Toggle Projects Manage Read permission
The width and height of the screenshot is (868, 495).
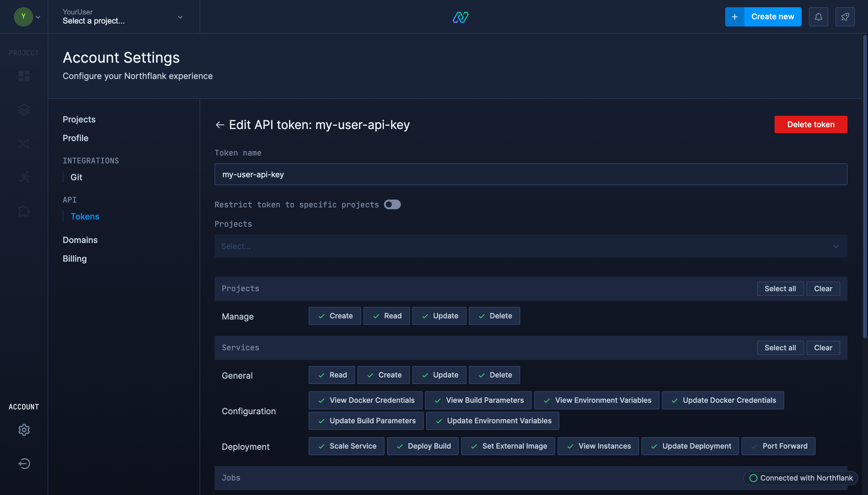(x=386, y=316)
